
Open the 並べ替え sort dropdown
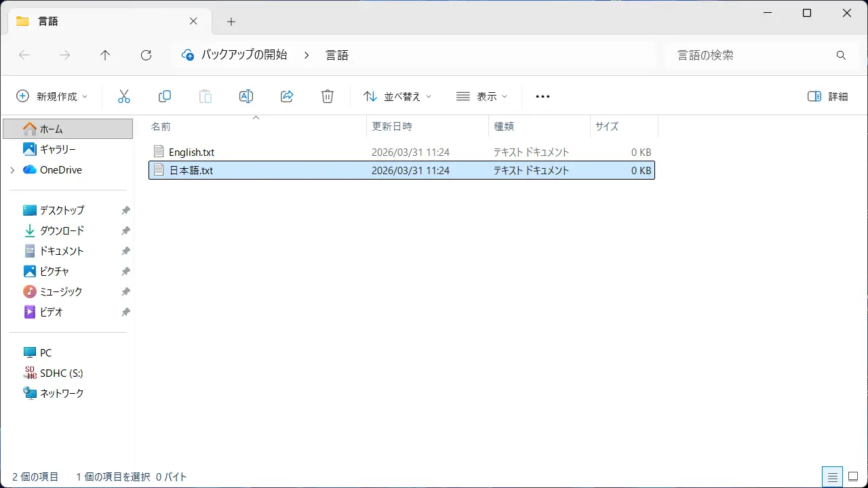coord(397,96)
